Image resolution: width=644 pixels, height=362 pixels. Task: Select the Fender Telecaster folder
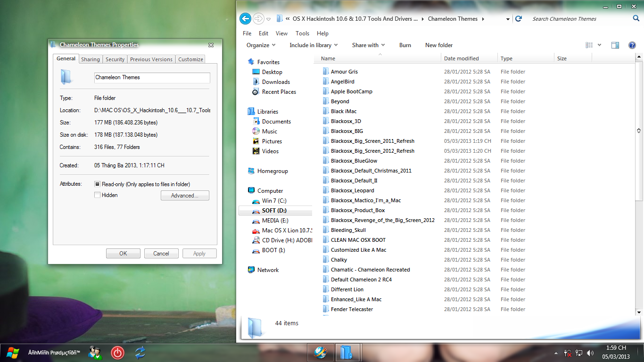click(352, 309)
